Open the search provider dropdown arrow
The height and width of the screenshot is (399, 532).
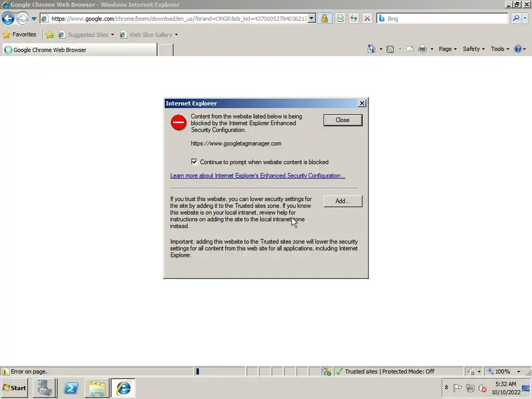[x=525, y=18]
